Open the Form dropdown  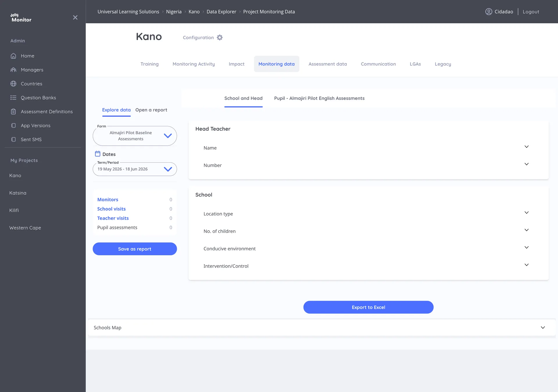[x=135, y=136]
